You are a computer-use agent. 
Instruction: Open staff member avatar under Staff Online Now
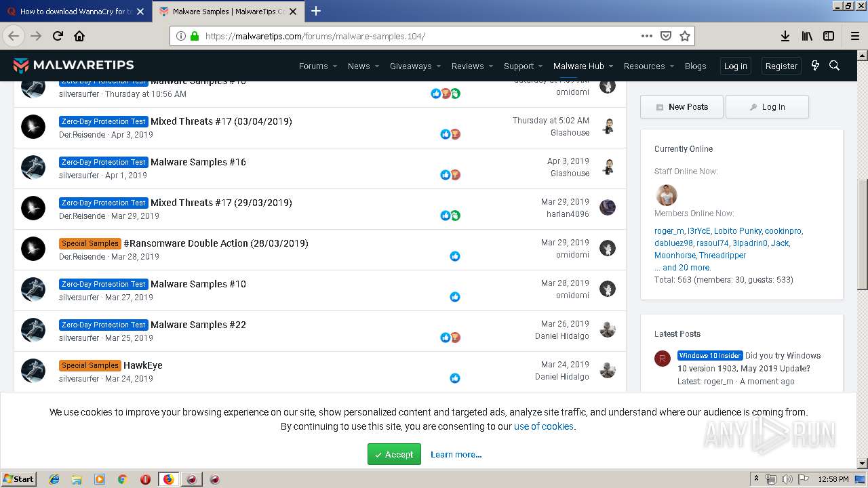(x=667, y=195)
